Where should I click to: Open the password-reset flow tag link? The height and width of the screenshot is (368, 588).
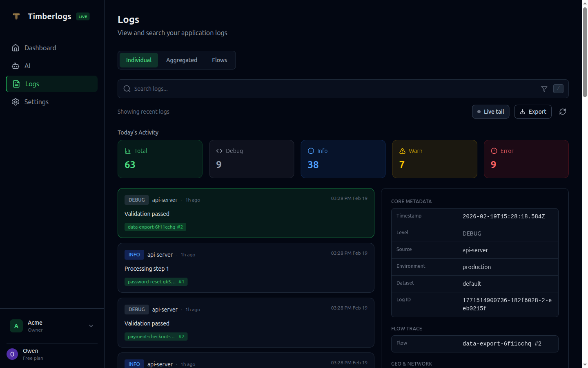coord(156,281)
